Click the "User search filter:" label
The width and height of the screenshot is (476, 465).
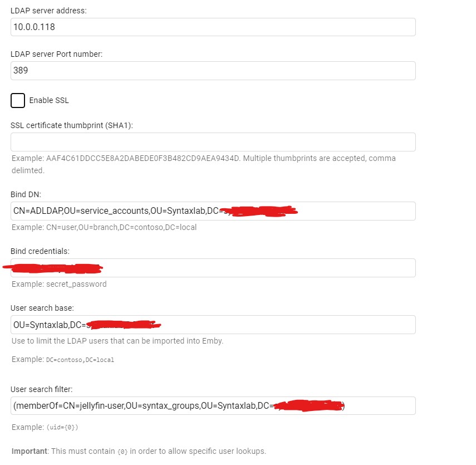tap(42, 389)
